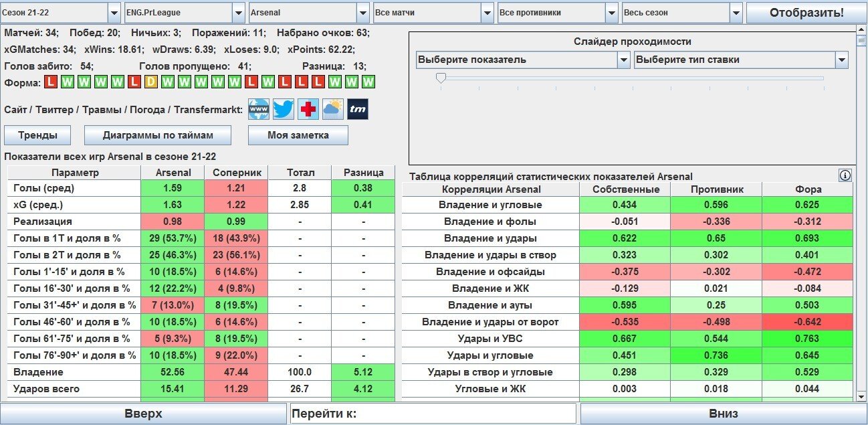The width and height of the screenshot is (868, 425).
Task: Click the red cross injuries icon
Action: pyautogui.click(x=308, y=109)
